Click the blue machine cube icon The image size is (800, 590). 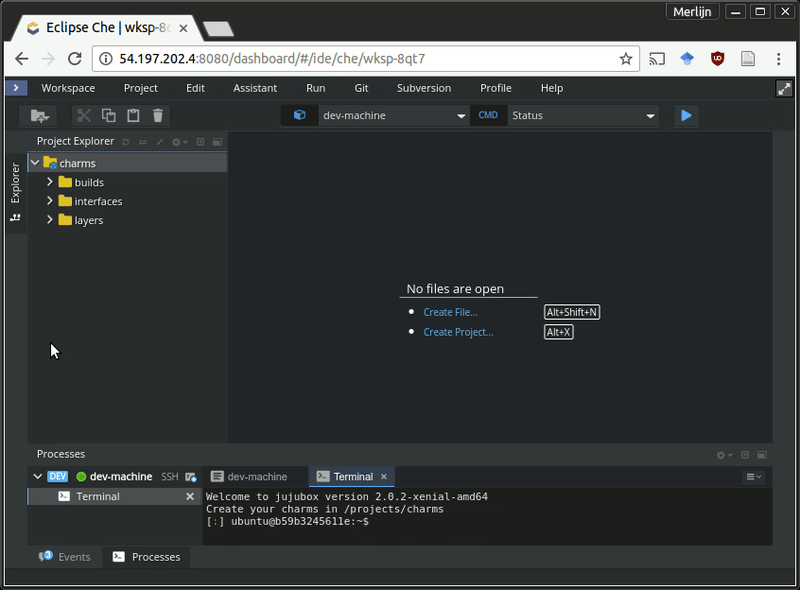point(299,115)
